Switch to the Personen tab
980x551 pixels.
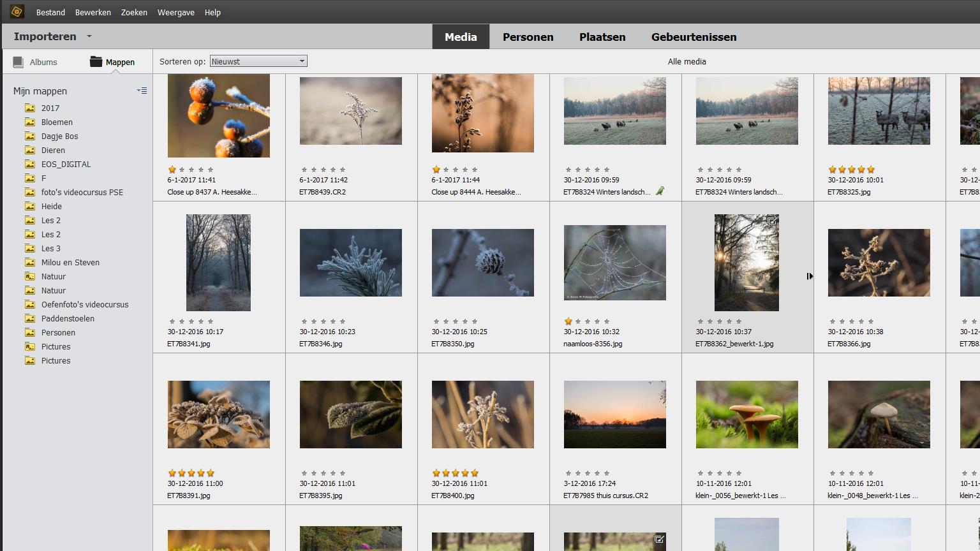tap(528, 37)
